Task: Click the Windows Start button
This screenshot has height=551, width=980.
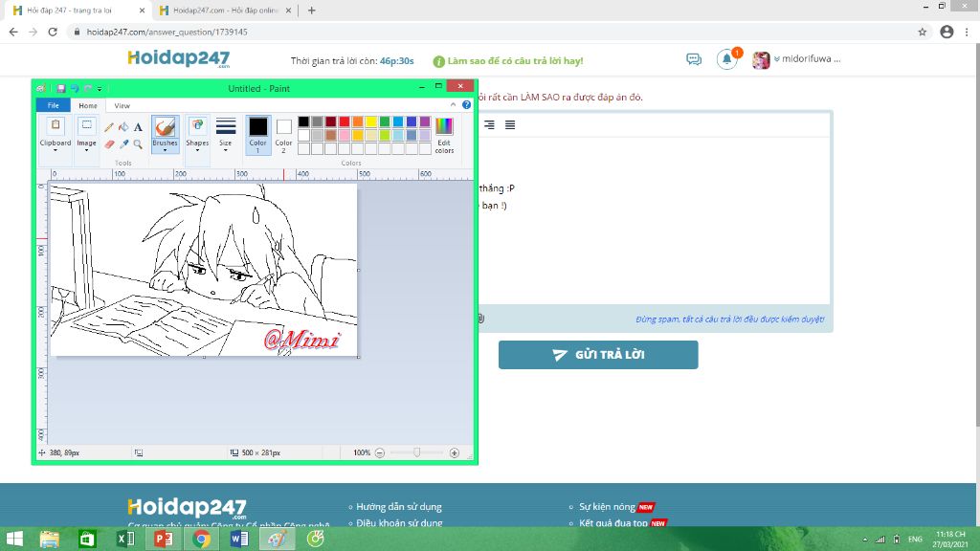Action: click(13, 539)
